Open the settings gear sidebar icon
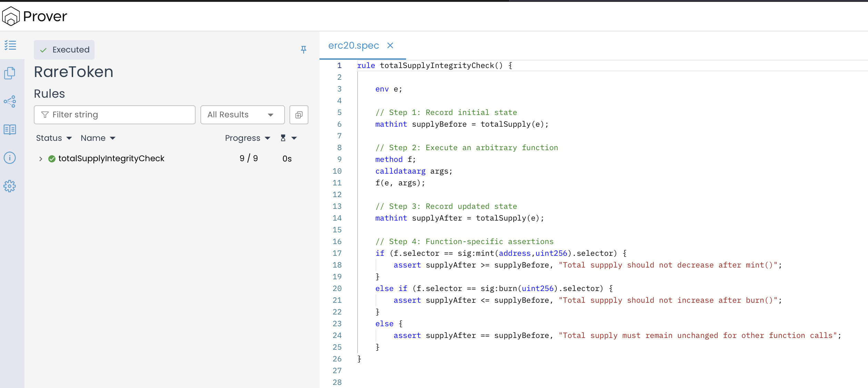Viewport: 868px width, 388px height. pos(10,186)
